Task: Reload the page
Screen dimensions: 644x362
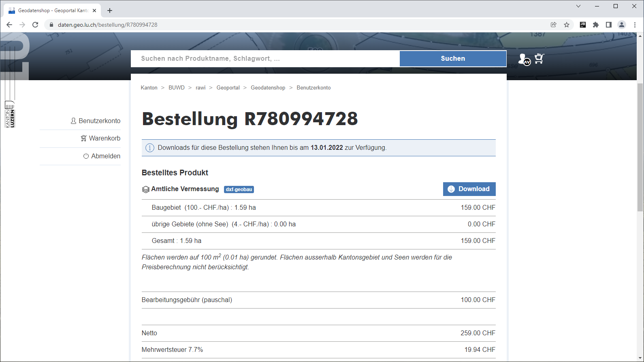Action: tap(35, 25)
